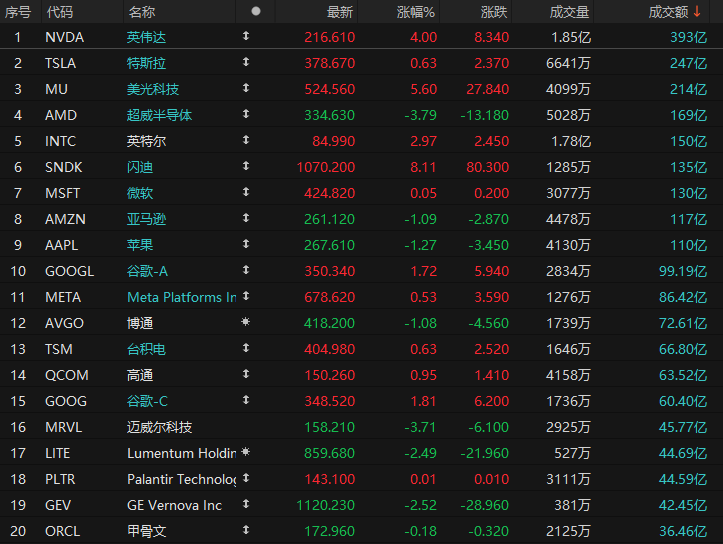Viewport: 723px width, 544px height.
Task: Click the up-down arrow icon in GEV row
Action: point(246,504)
